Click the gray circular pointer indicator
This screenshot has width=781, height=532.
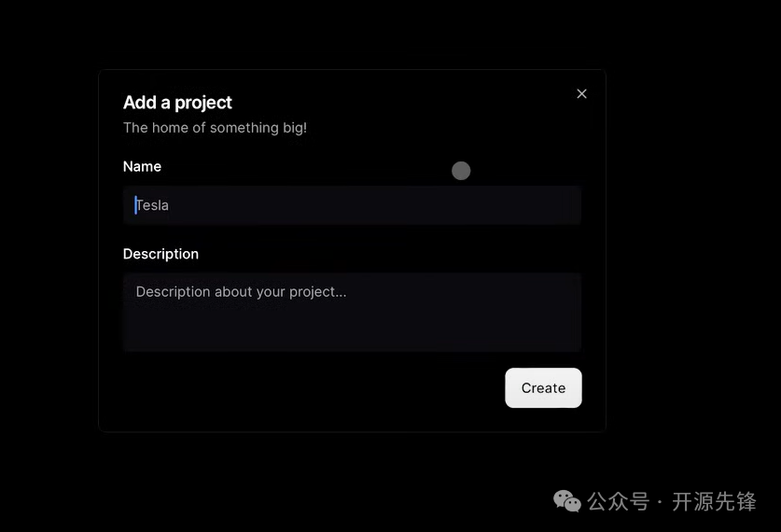[x=461, y=171]
